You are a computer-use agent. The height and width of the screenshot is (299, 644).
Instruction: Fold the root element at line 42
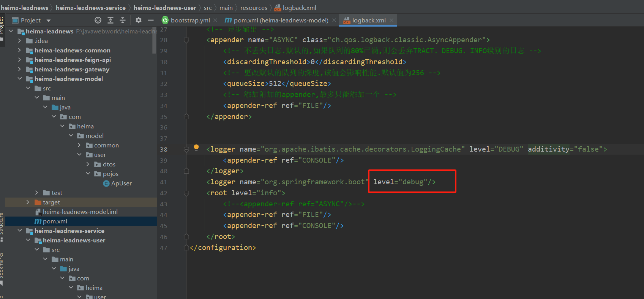tap(186, 193)
